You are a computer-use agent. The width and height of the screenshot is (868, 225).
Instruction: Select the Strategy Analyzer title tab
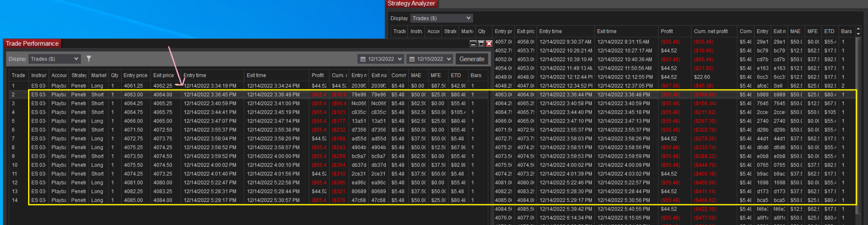coord(411,4)
